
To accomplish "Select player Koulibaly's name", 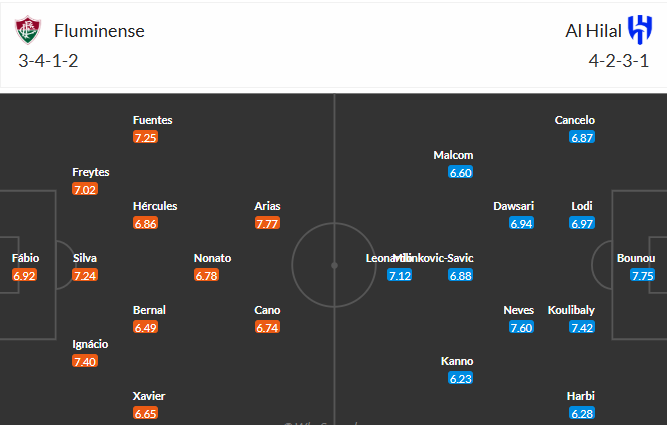I will coord(571,310).
